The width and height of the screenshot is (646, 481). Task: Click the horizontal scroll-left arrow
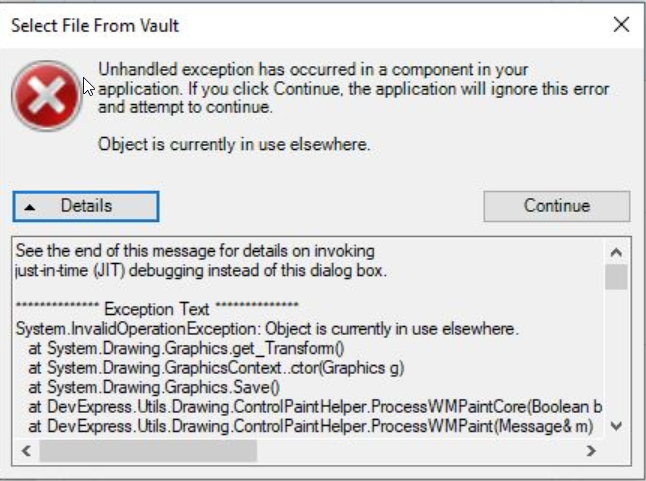pos(26,451)
